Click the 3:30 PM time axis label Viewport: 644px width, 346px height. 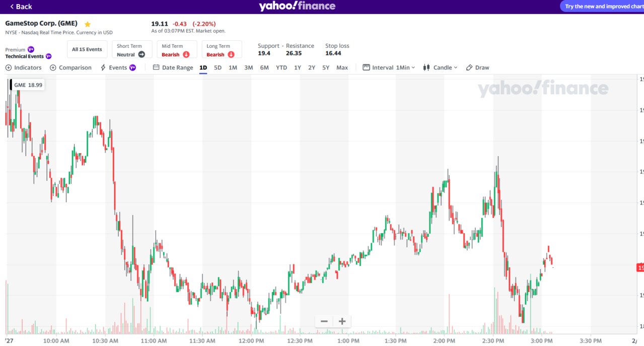[x=590, y=341]
